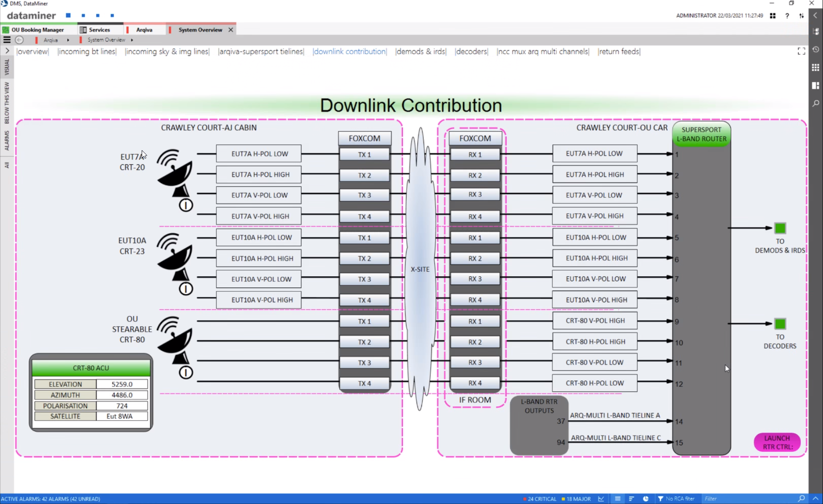Select the System Overview tab

point(200,30)
